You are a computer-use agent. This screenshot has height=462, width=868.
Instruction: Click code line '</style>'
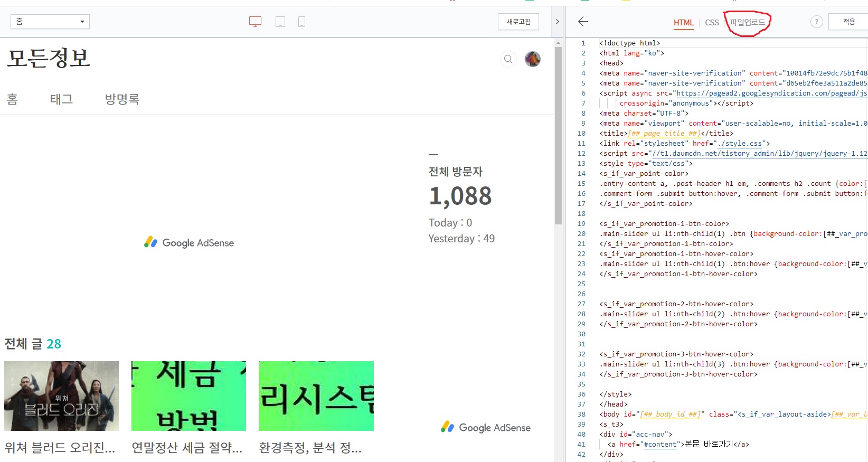click(x=615, y=394)
